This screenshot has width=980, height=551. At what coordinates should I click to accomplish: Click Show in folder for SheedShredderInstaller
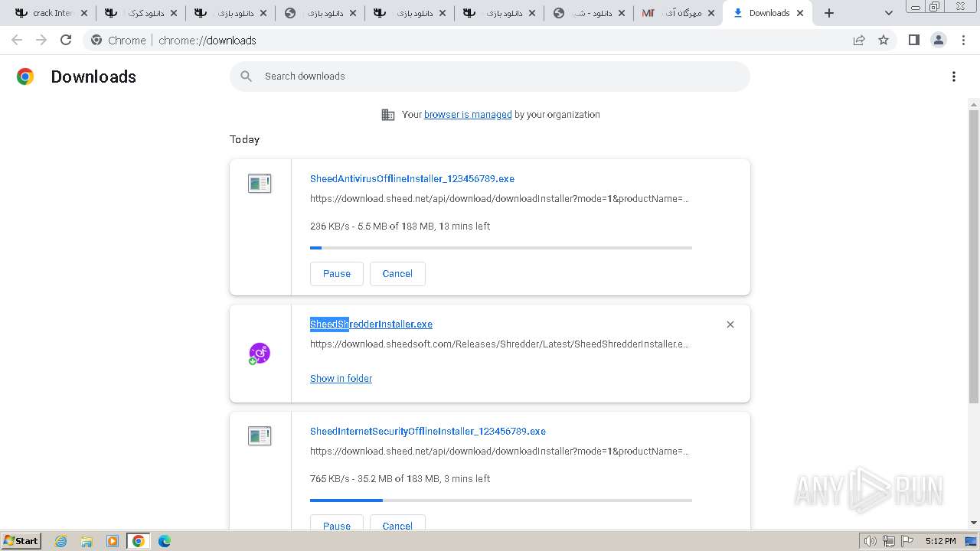click(x=341, y=378)
